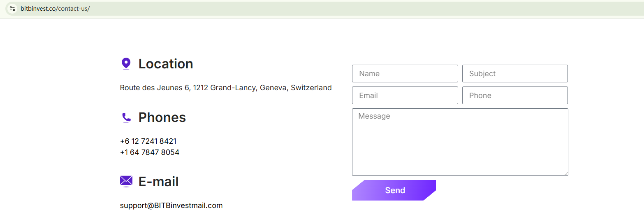Viewport: 644px width, 222px height.
Task: Click the purple envelope icon
Action: 126,181
